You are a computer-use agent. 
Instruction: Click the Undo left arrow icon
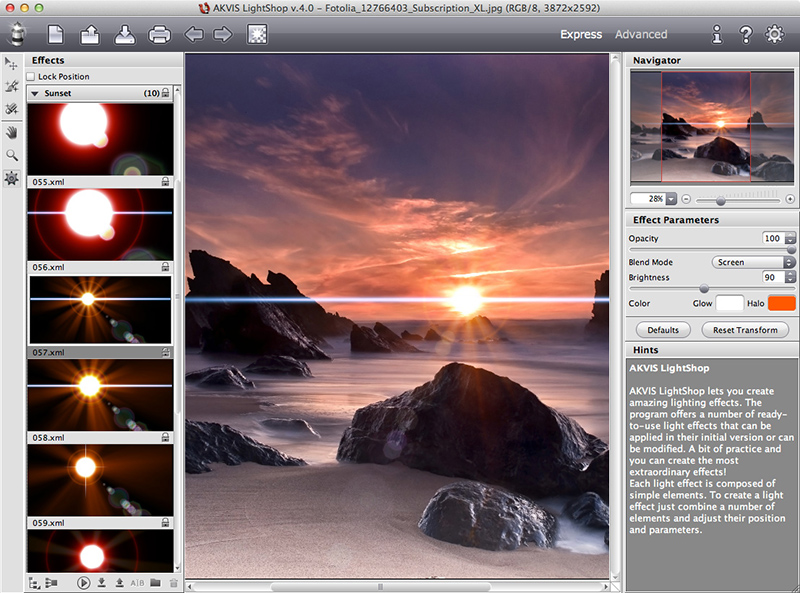click(x=194, y=35)
